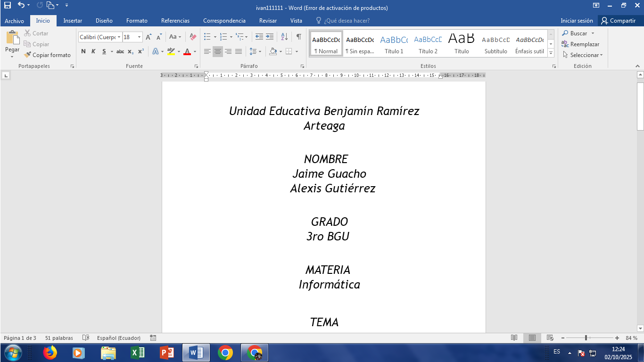The height and width of the screenshot is (362, 644).
Task: Open the font size dropdown
Action: [x=140, y=37]
